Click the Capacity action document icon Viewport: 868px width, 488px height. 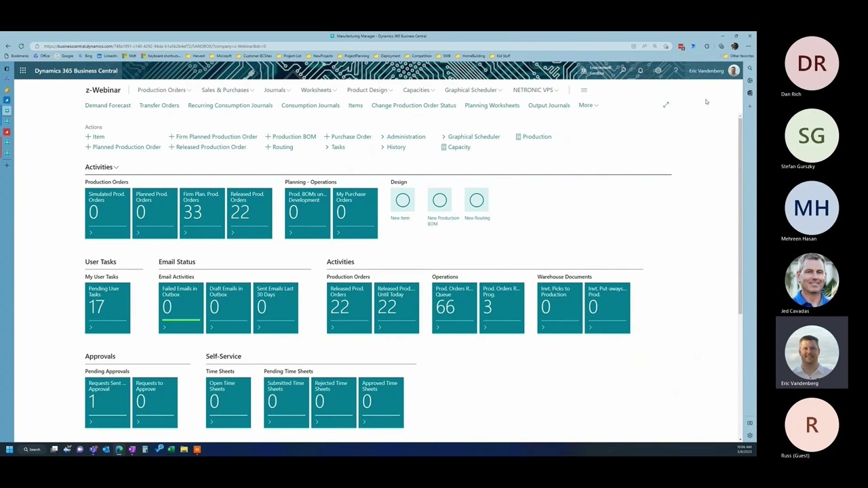coord(443,147)
